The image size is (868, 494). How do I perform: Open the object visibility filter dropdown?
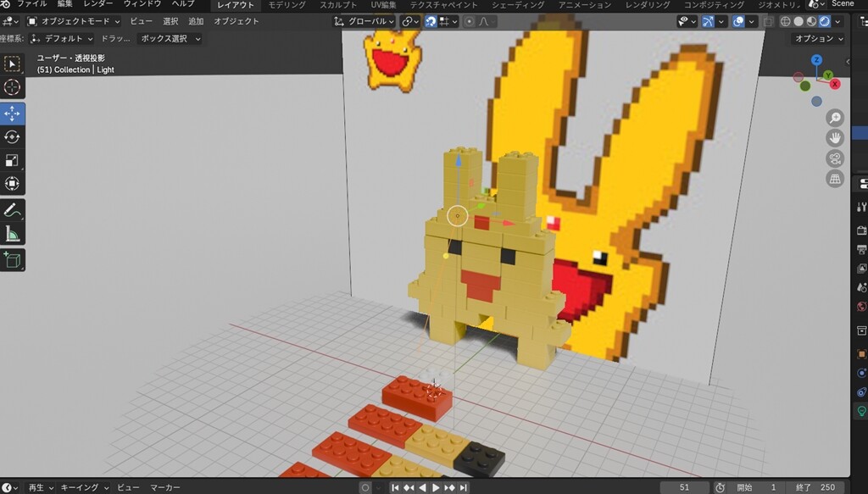pos(687,21)
